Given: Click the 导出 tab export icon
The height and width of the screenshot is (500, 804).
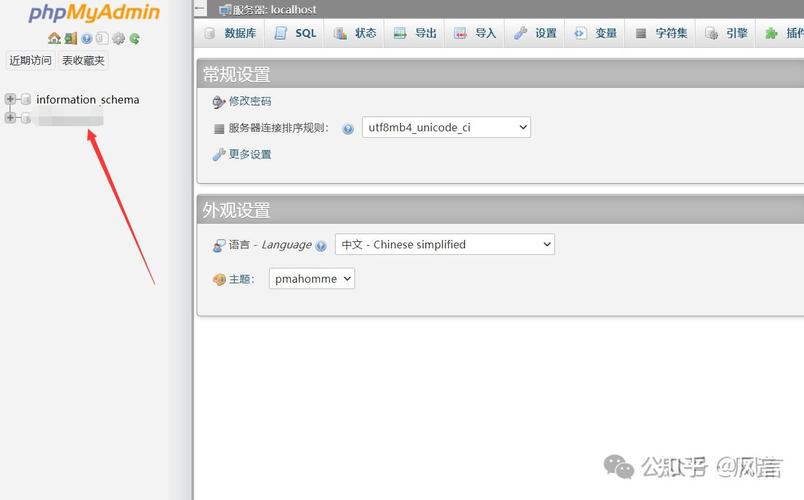Looking at the screenshot, I should [400, 33].
